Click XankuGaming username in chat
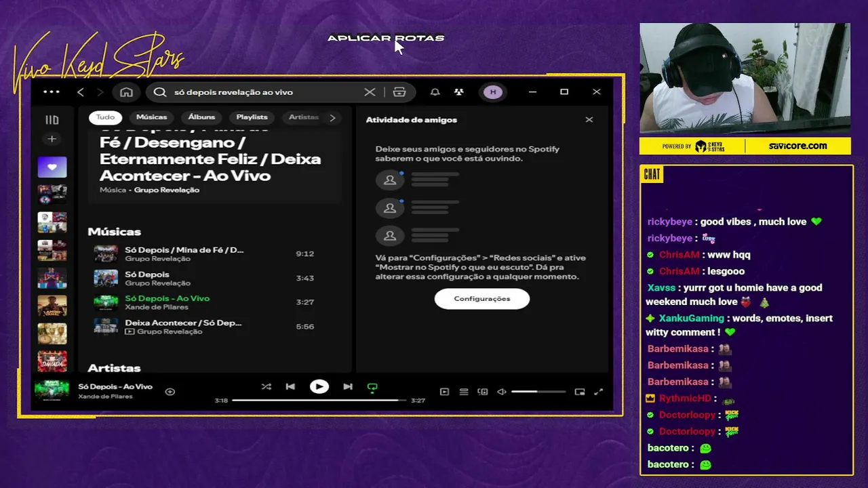The image size is (868, 488). 692,318
